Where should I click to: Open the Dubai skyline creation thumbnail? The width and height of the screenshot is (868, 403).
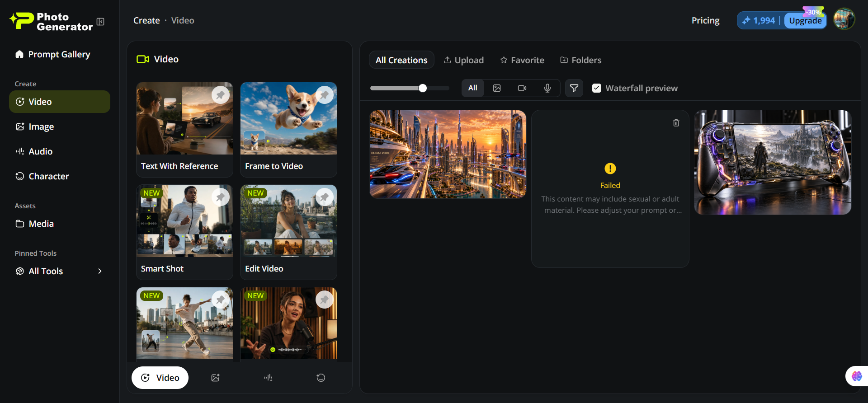448,154
